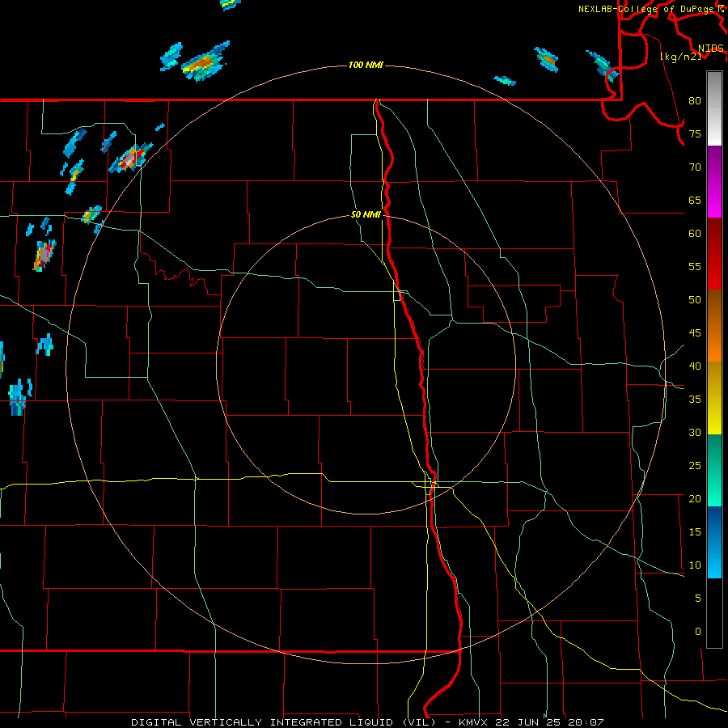Viewport: 728px width, 728px height.
Task: Click the '[kg/m2]' unit label
Action: click(680, 57)
